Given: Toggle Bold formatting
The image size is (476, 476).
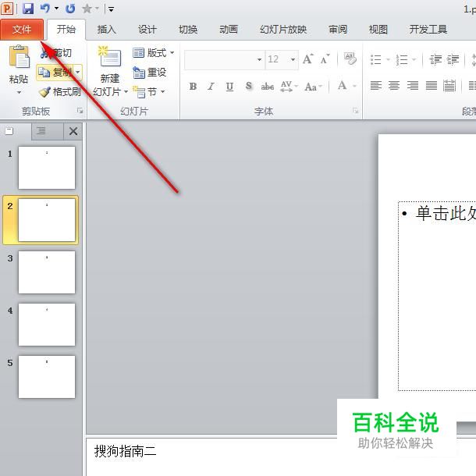Looking at the screenshot, I should click(193, 87).
